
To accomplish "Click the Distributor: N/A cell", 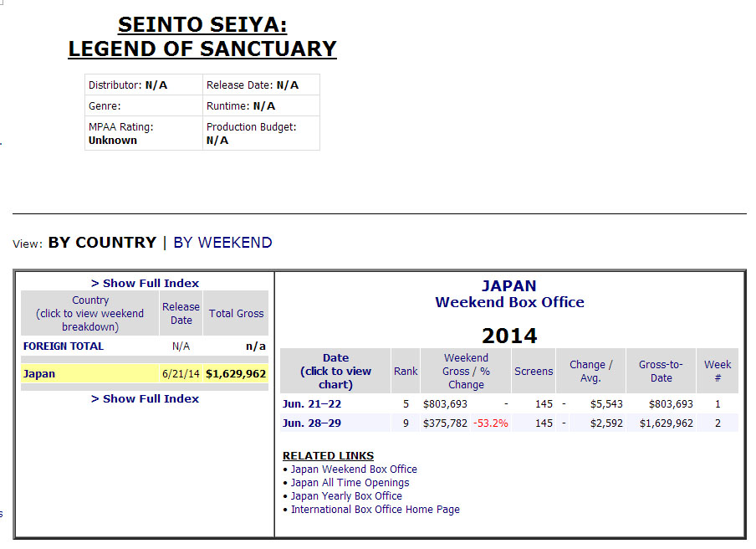I will [144, 85].
